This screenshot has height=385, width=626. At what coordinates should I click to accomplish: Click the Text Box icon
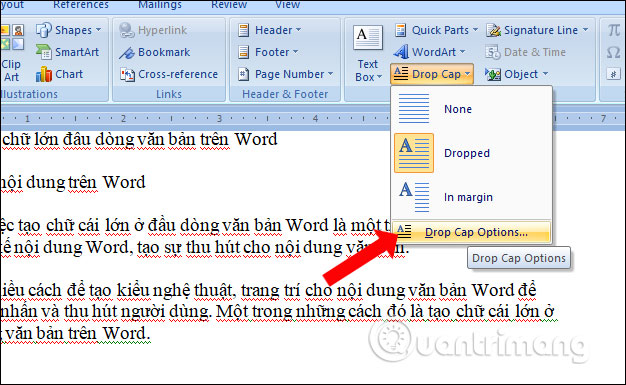point(368,38)
